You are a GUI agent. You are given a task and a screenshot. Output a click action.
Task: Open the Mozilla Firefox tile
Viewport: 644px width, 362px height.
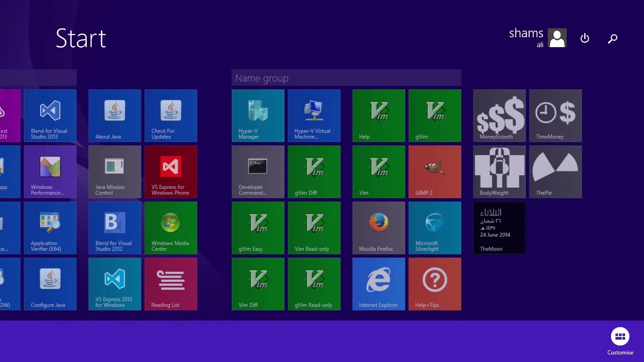[379, 228]
